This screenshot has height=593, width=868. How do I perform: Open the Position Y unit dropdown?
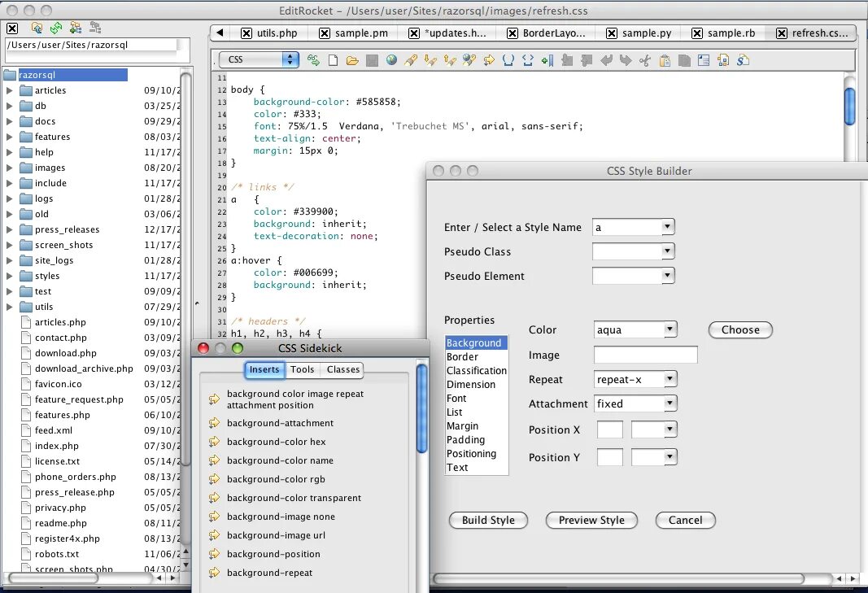(670, 457)
